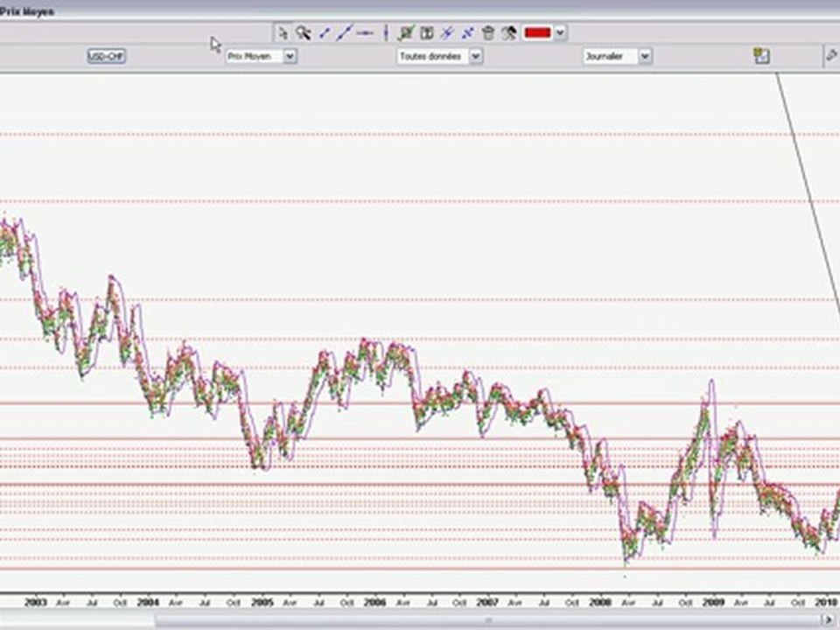Expand the Prix Moyen dropdown arrow
The image size is (840, 630).
point(290,56)
